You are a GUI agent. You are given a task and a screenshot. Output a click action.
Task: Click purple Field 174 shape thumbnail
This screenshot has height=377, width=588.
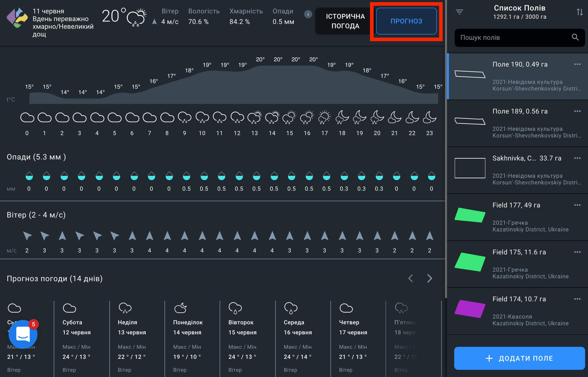[x=470, y=309]
